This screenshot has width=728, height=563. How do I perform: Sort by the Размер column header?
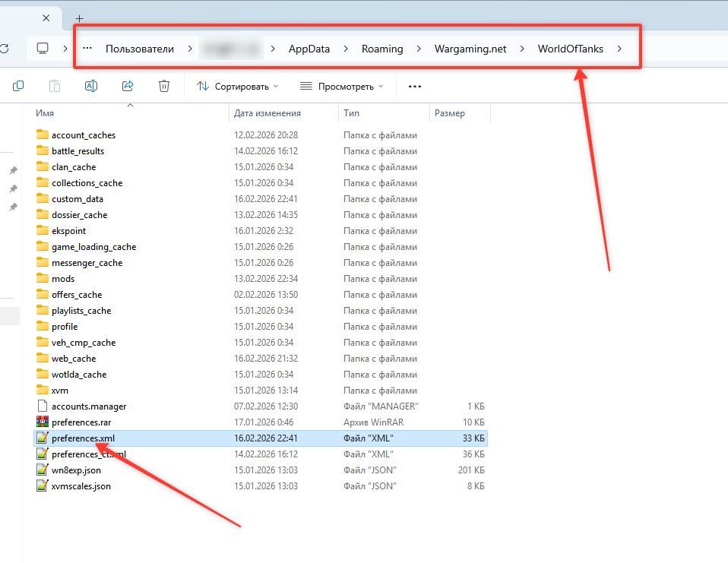point(450,113)
